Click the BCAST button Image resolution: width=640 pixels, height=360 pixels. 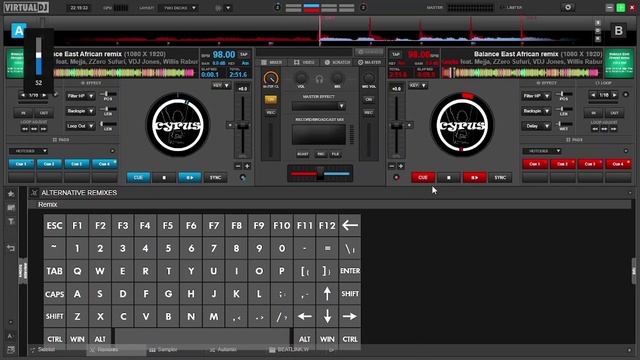[x=302, y=154]
